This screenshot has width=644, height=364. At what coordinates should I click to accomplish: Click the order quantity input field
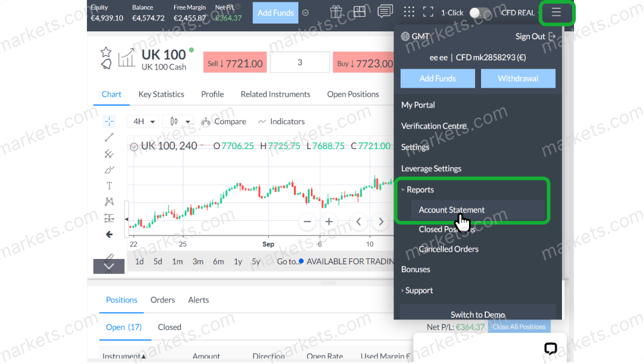[300, 62]
